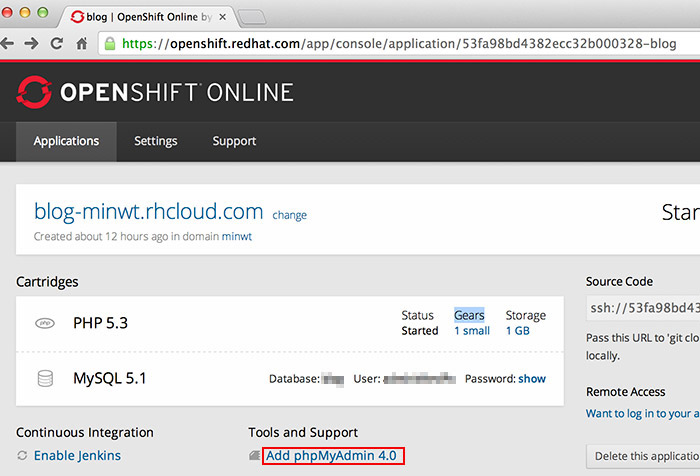
Task: Click the yellow macOS minimize button
Action: click(25, 12)
